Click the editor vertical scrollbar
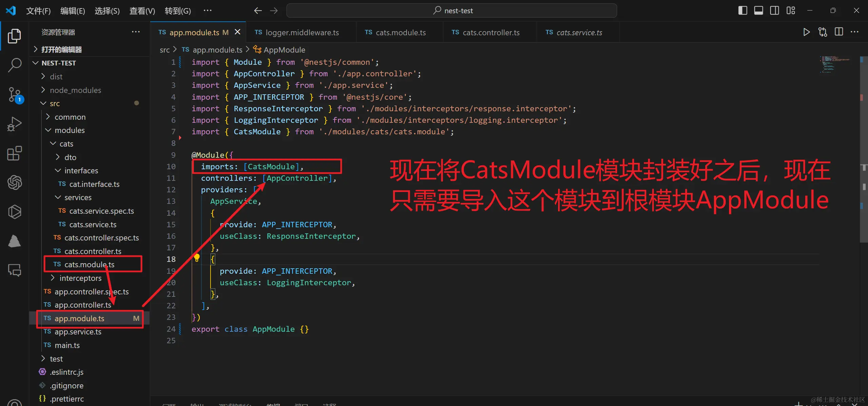 (864, 149)
